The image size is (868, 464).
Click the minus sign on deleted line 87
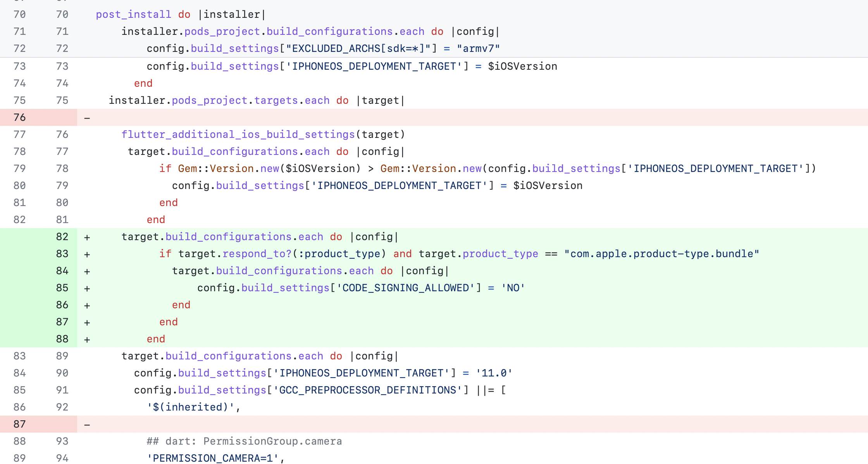(x=87, y=424)
